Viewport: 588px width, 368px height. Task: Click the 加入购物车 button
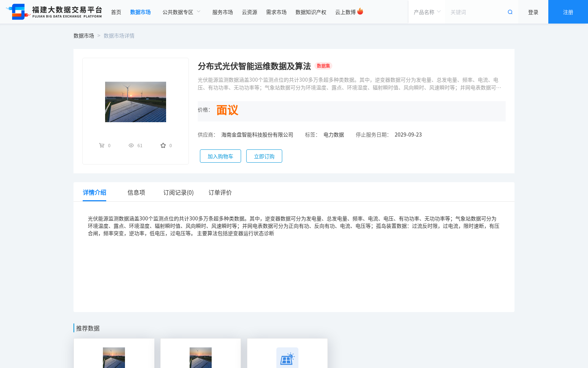point(220,156)
